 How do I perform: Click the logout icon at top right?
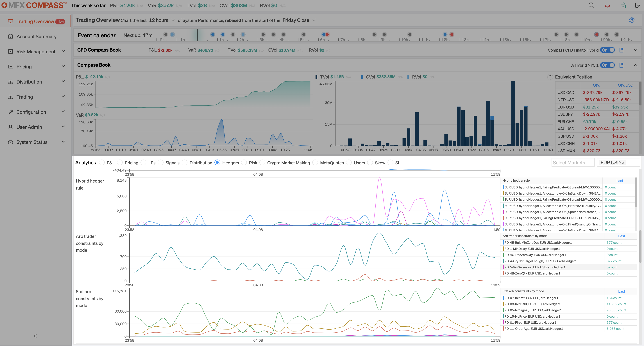pos(638,6)
